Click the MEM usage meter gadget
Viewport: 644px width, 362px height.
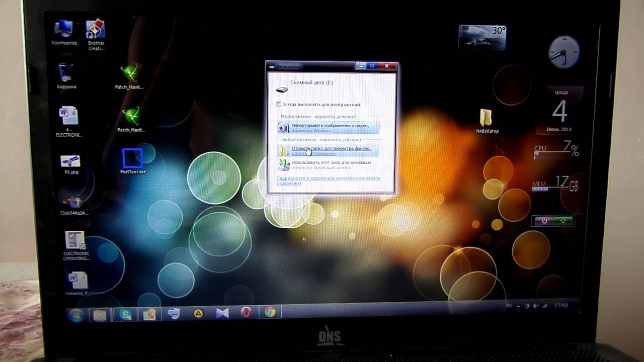coord(555,184)
